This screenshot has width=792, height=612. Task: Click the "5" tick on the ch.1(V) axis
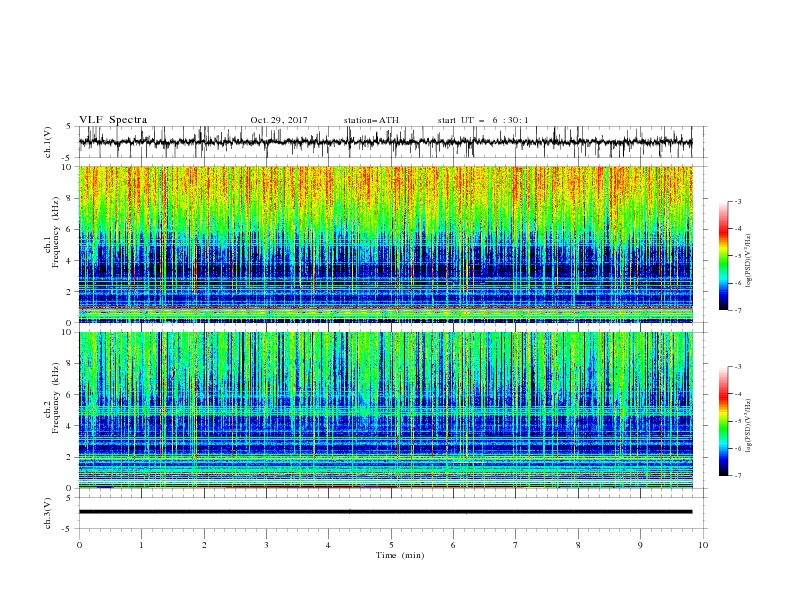pos(70,126)
